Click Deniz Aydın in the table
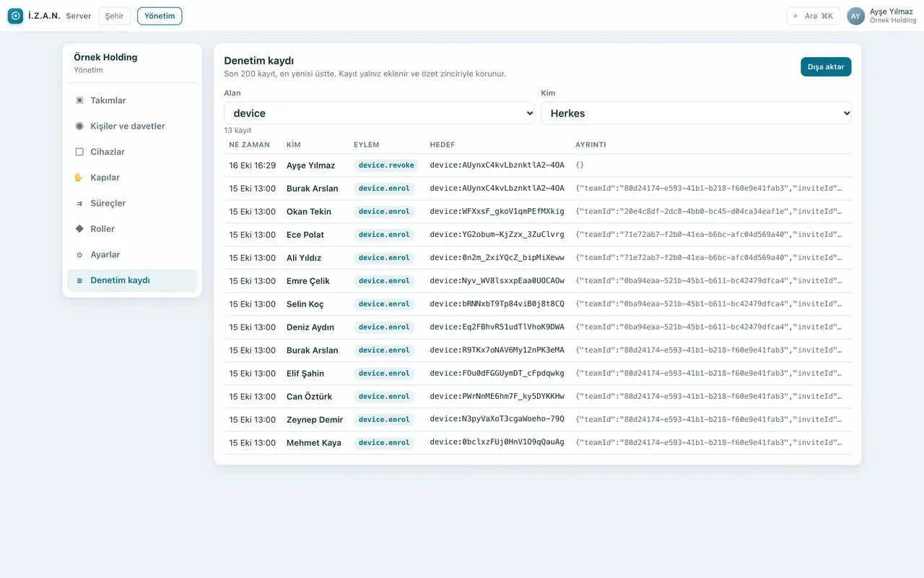 (310, 327)
